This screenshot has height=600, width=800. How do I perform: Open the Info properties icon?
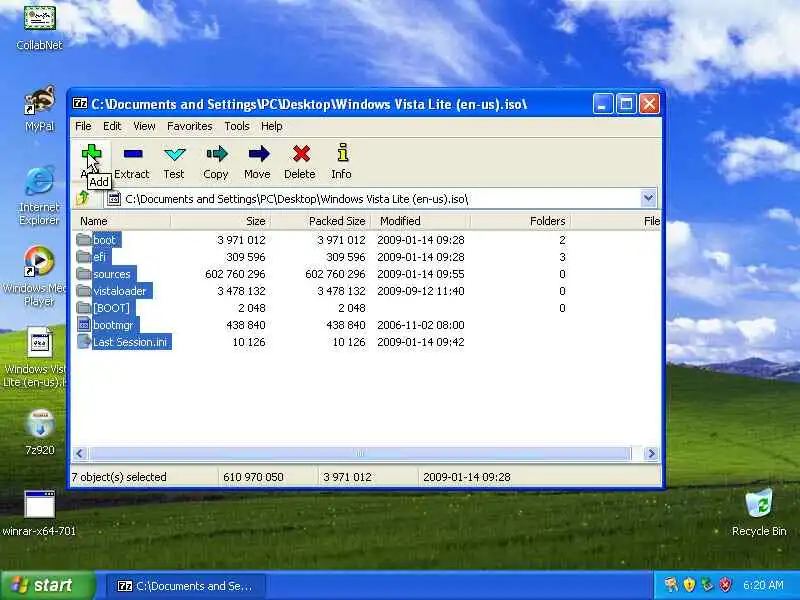(x=342, y=153)
